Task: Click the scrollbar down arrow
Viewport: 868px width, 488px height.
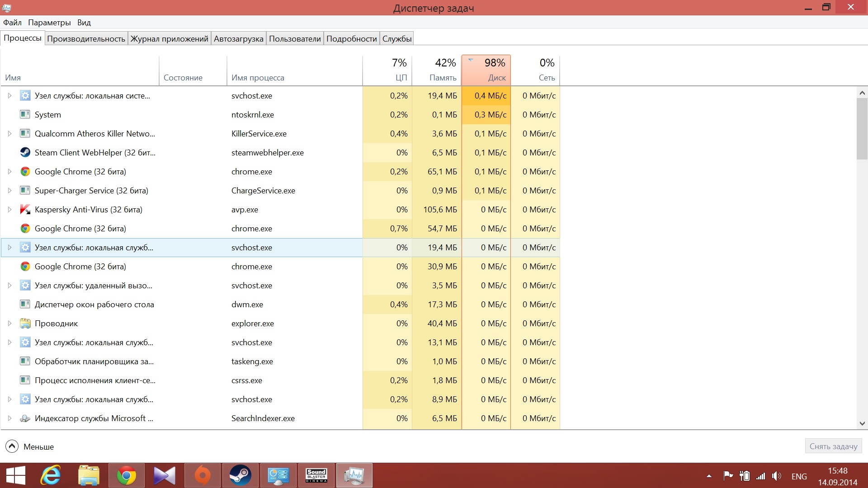Action: [862, 423]
